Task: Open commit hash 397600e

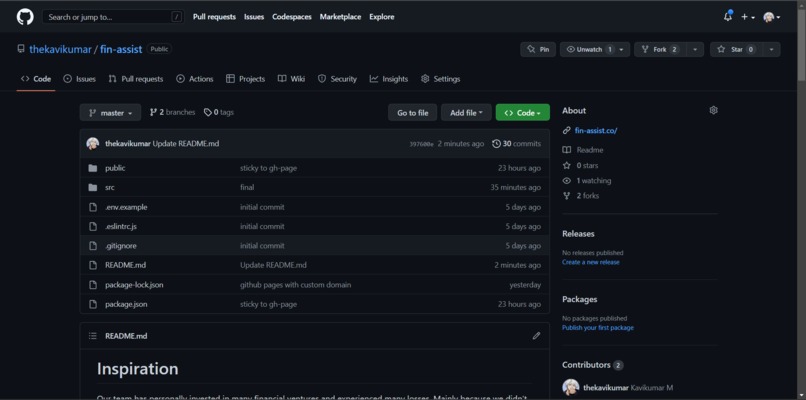Action: [421, 144]
